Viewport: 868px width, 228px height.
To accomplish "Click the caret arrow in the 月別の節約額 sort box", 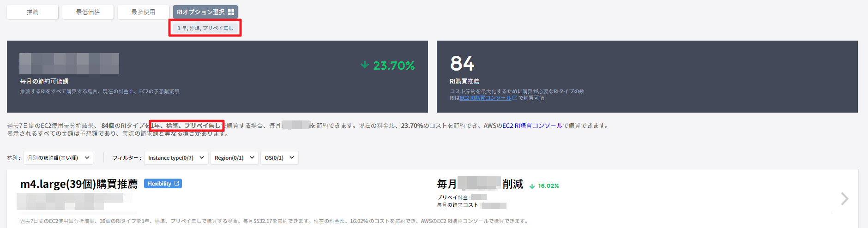I will click(87, 158).
